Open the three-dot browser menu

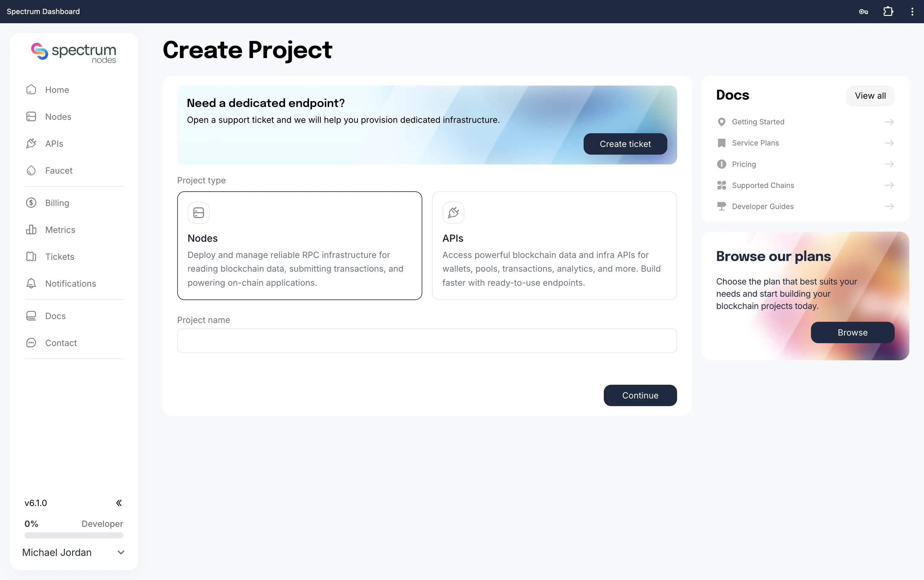pos(912,12)
